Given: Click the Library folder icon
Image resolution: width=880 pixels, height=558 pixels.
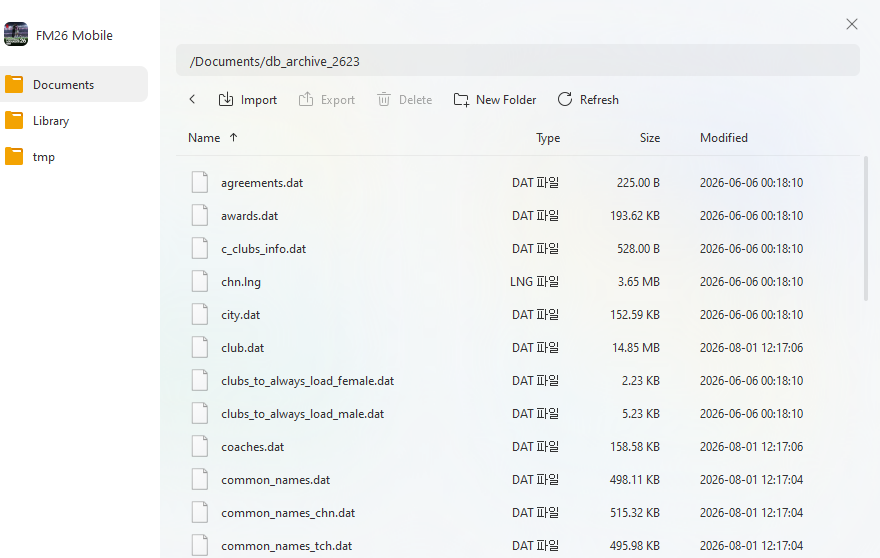Looking at the screenshot, I should (x=14, y=120).
